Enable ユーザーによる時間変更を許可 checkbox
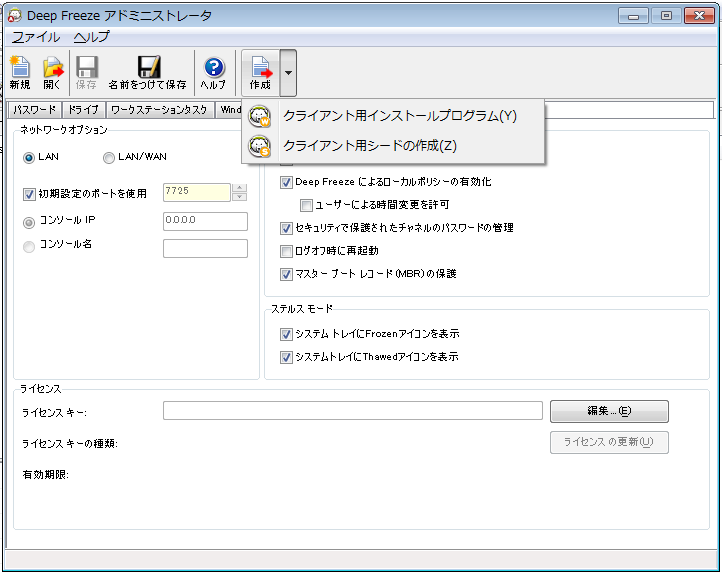Screen dimensions: 722x572 (306, 205)
